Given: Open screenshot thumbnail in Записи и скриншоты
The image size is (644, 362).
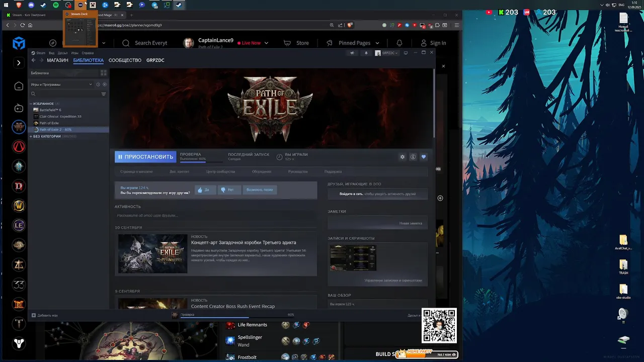Looking at the screenshot, I should [x=353, y=258].
